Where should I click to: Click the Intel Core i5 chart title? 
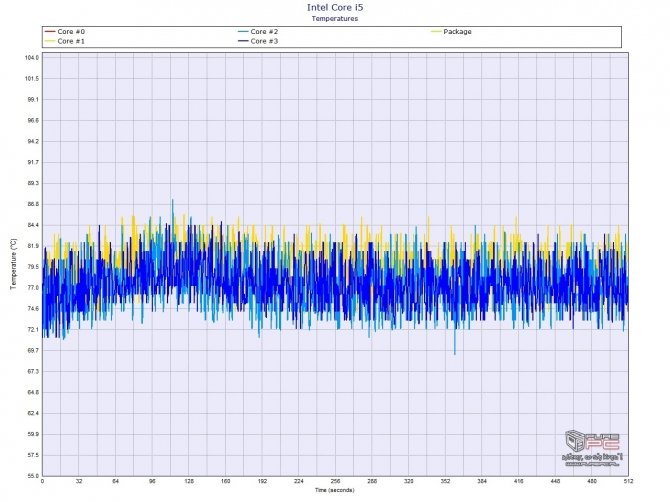pos(335,8)
